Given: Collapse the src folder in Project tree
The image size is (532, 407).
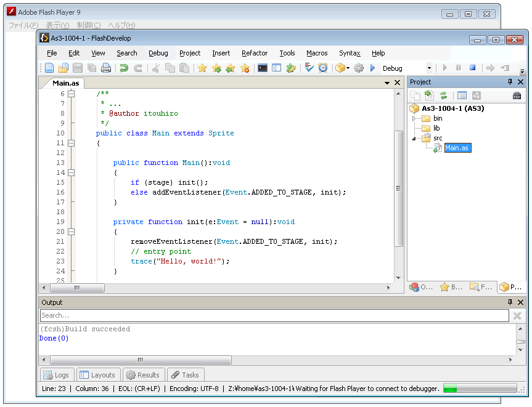Looking at the screenshot, I should point(414,139).
